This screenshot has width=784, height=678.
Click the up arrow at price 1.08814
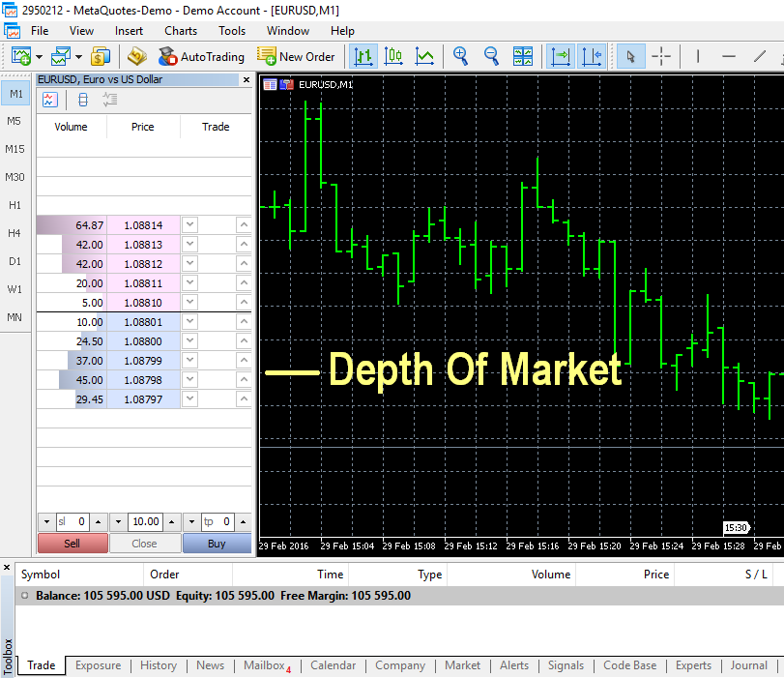point(244,224)
